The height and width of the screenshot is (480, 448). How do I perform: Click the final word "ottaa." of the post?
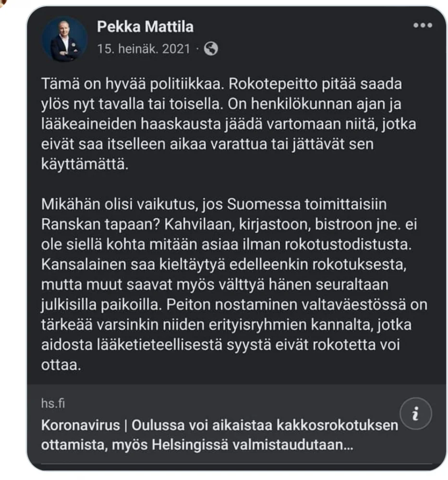pos(60,365)
